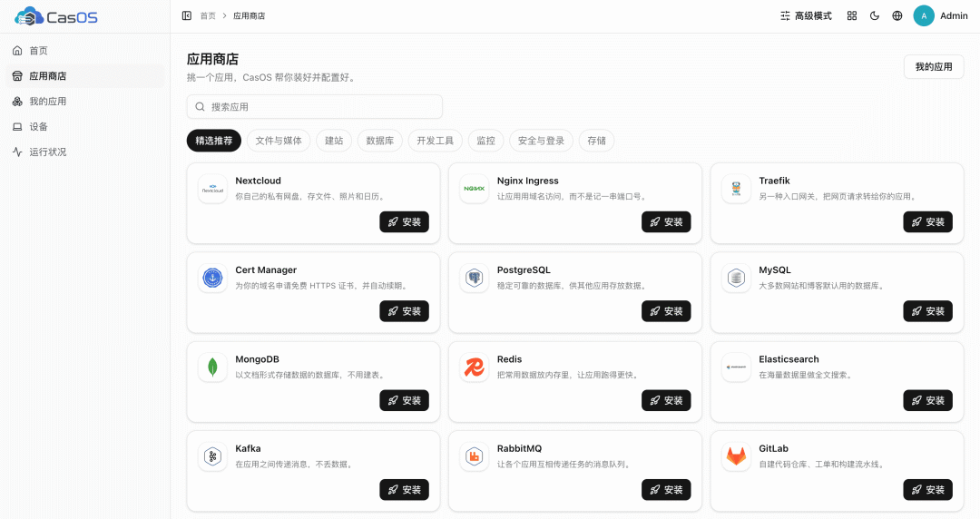Screen dimensions: 980x519
Task: Install PostgreSQL
Action: click(x=666, y=311)
